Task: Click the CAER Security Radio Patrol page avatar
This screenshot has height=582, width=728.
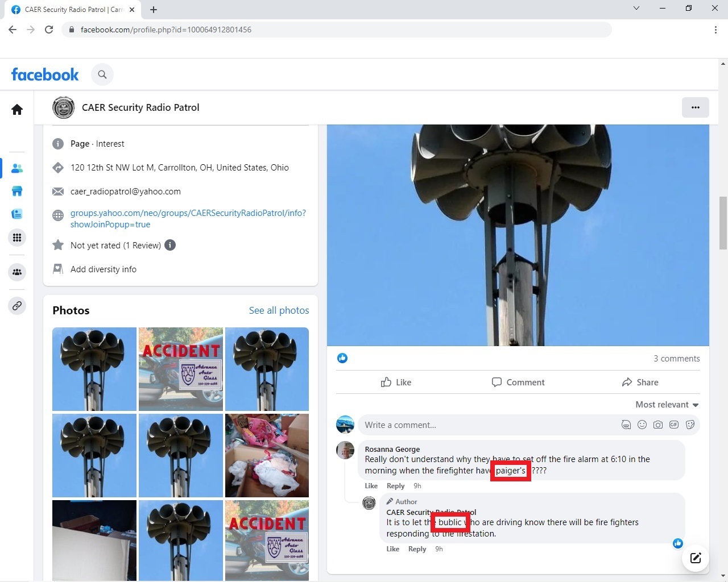Action: click(x=64, y=107)
